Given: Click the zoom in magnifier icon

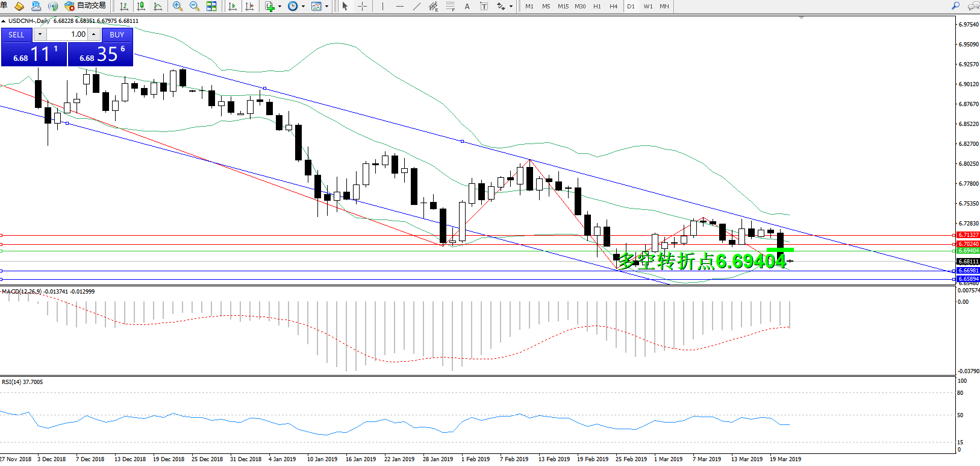Looking at the screenshot, I should tap(177, 6).
